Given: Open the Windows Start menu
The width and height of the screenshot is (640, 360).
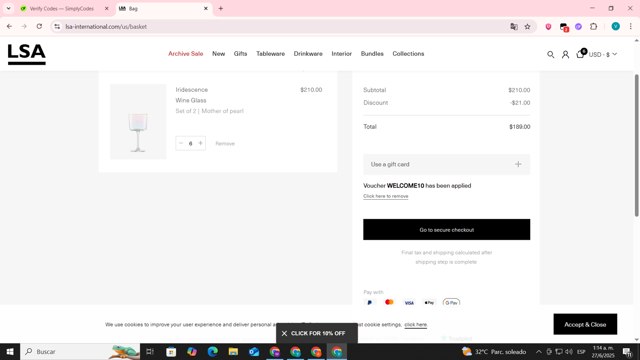Looking at the screenshot, I should (x=10, y=351).
